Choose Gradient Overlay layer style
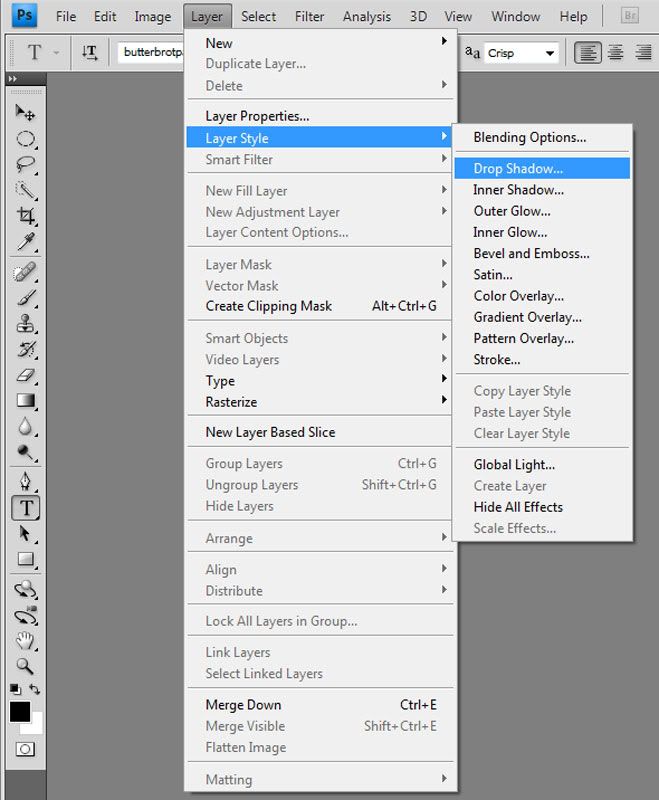Image resolution: width=659 pixels, height=800 pixels. pyautogui.click(x=542, y=317)
